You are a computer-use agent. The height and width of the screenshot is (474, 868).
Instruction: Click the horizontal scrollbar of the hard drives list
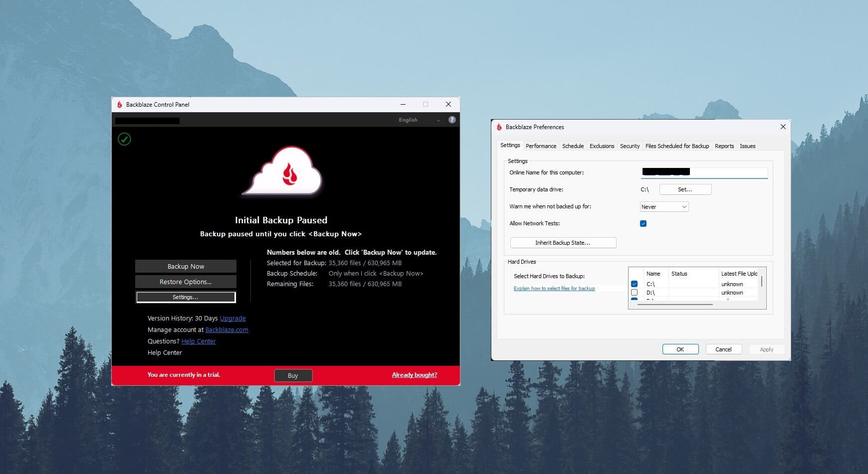(x=674, y=304)
